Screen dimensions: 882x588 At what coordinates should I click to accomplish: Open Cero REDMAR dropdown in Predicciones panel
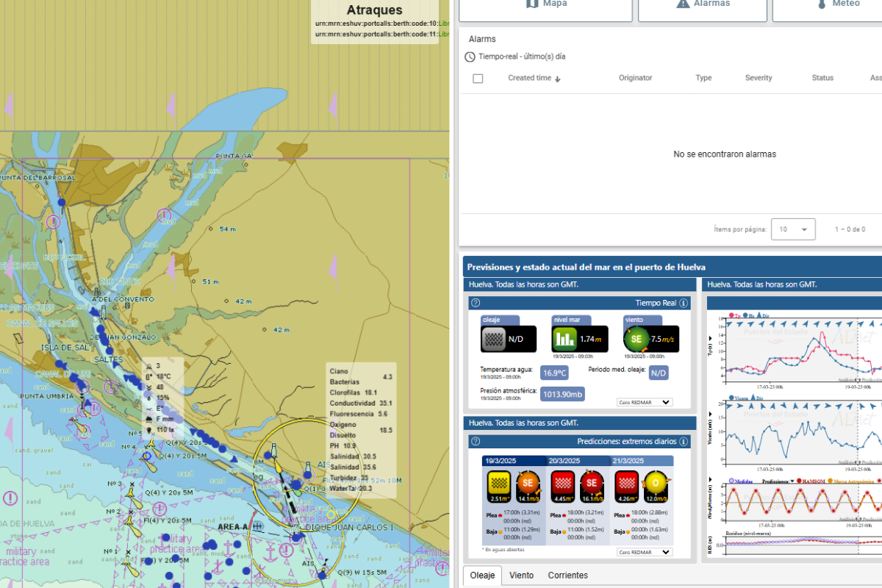[x=645, y=552]
